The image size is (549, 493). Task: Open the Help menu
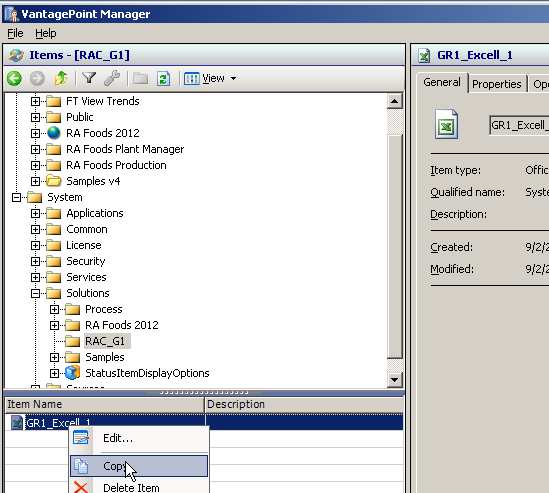(x=46, y=33)
